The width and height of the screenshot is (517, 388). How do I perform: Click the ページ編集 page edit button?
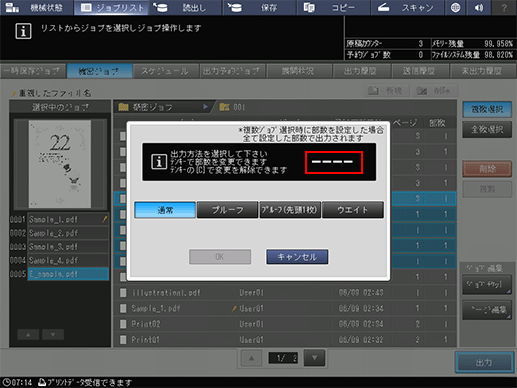click(x=487, y=310)
